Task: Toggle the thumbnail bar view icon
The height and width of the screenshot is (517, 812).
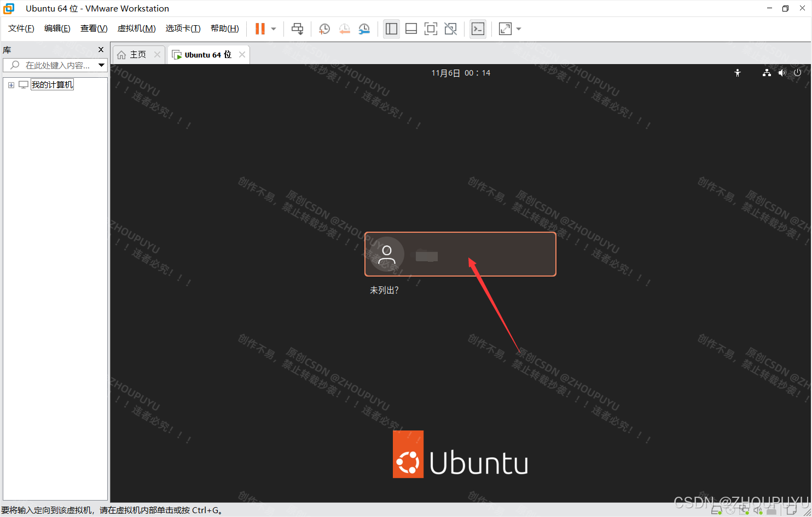Action: point(411,29)
